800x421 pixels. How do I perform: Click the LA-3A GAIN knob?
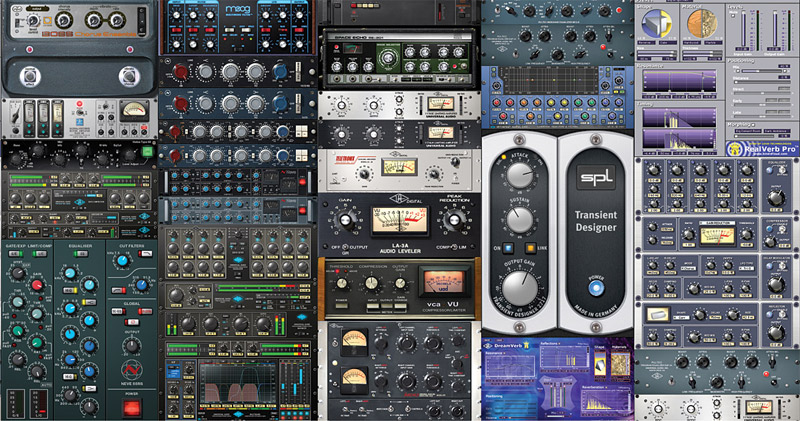click(345, 220)
